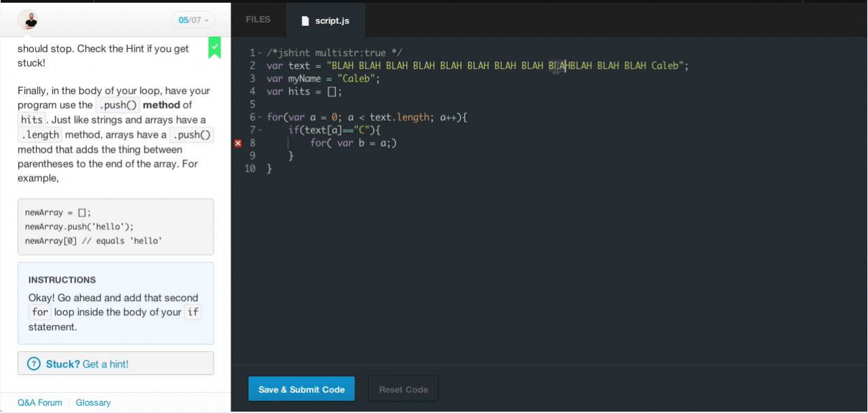Collapse the for loop at line 6
The width and height of the screenshot is (868, 413).
pos(258,117)
